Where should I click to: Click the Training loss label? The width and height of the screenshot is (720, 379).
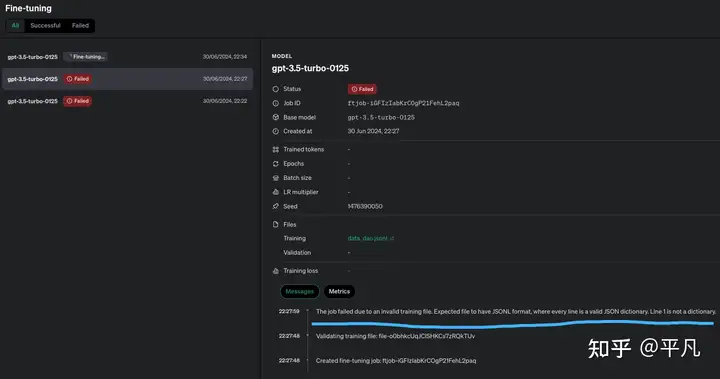click(x=300, y=271)
